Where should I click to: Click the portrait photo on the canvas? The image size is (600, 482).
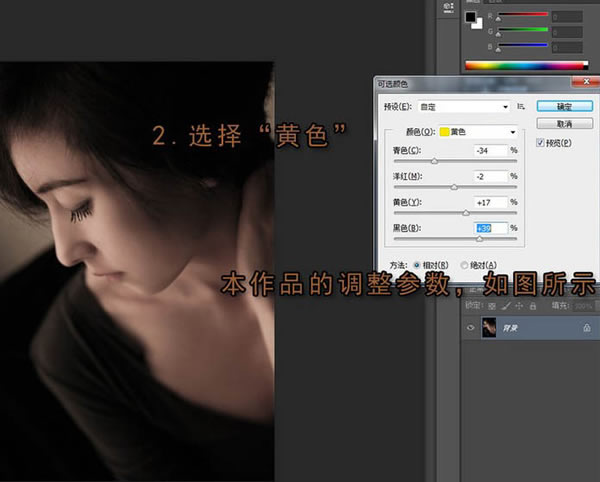(x=137, y=272)
